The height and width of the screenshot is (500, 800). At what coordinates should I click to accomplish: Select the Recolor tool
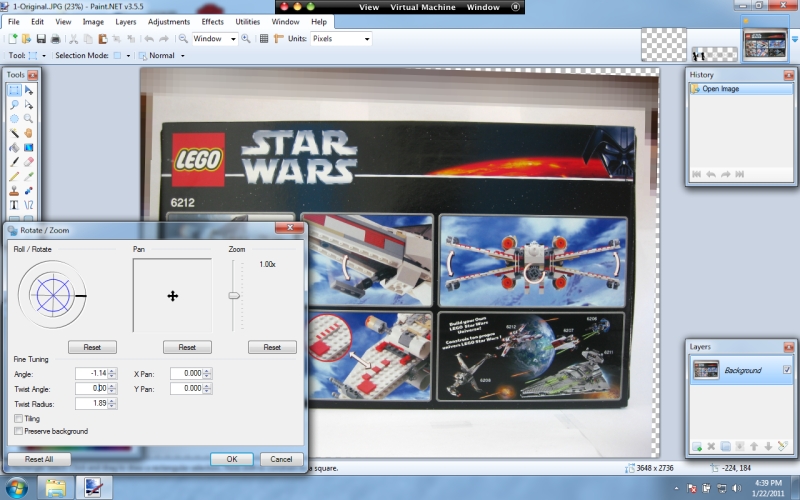pos(29,190)
